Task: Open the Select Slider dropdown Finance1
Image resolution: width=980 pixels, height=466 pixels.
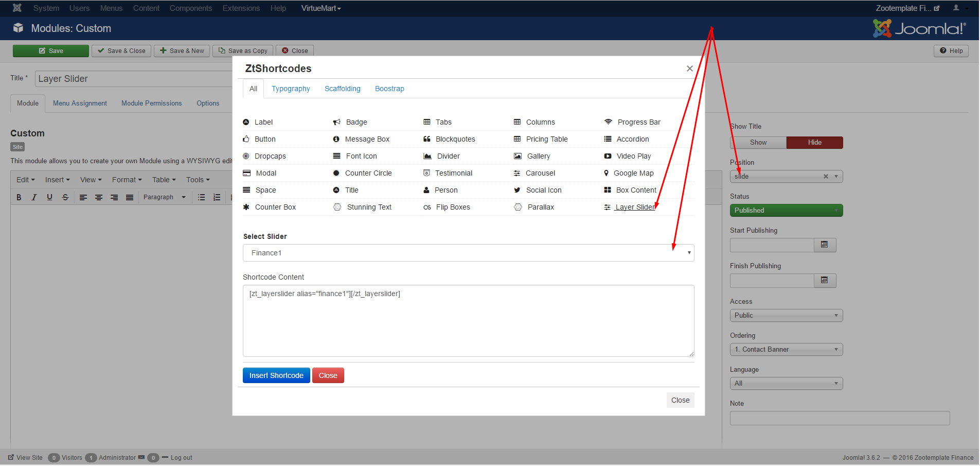Action: (x=469, y=253)
